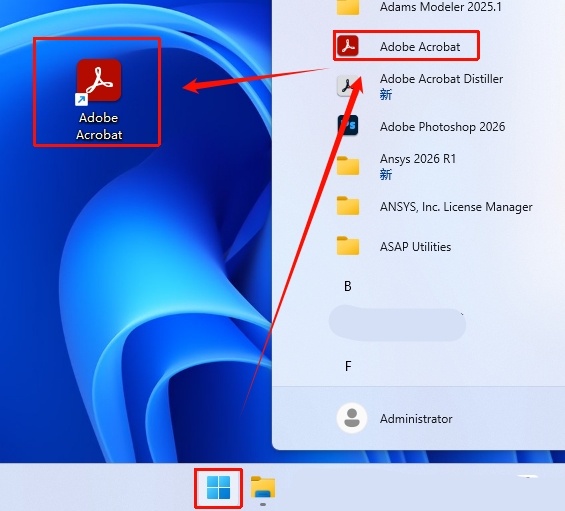Click the Ansys 2026 R1 text label
The height and width of the screenshot is (511, 565).
point(418,159)
